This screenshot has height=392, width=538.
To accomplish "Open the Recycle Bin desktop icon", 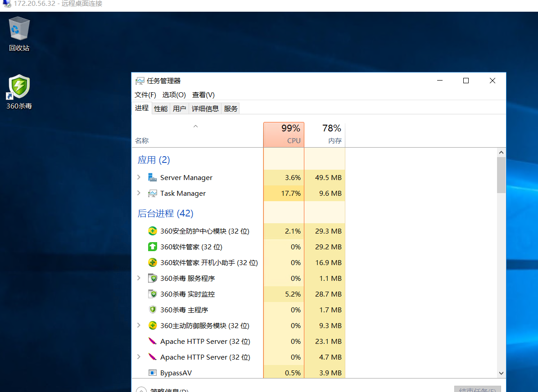I will pos(19,34).
